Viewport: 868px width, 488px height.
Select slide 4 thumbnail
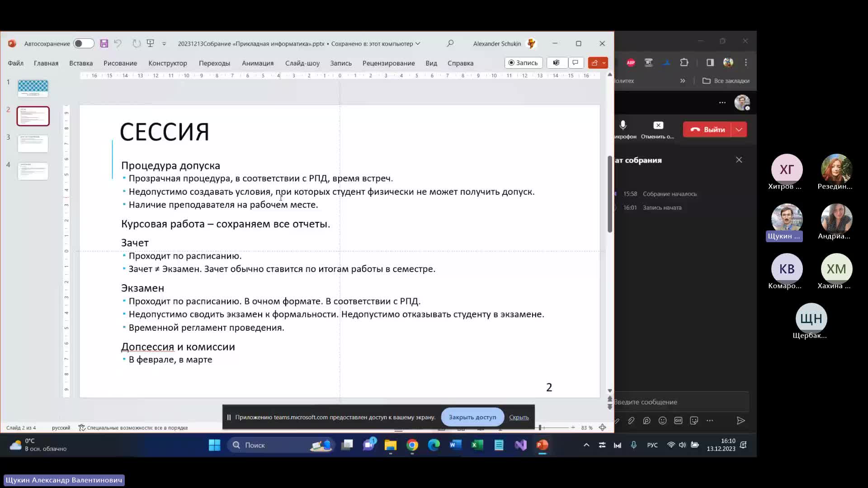tap(33, 171)
